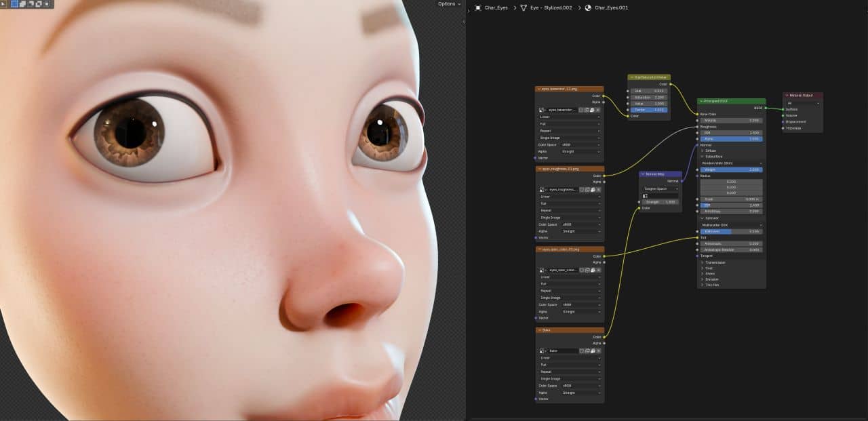Click the first selection mode icon in viewport header
Viewport: 868px width, 421px height.
15,4
